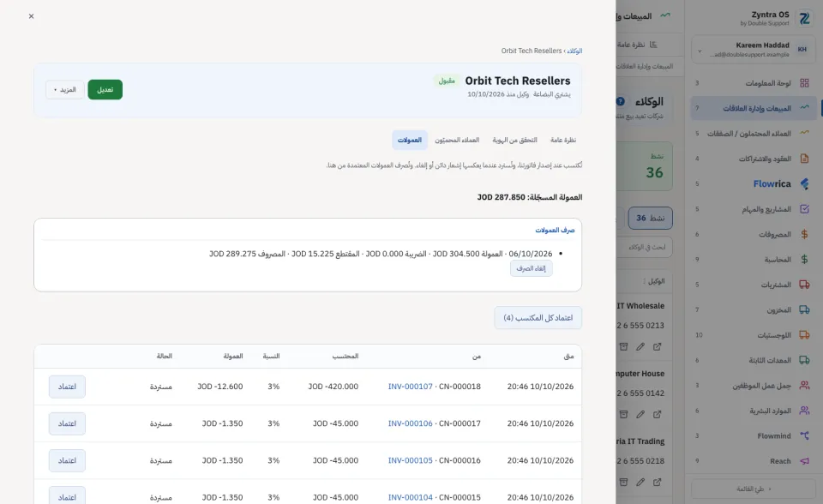
Task: Open invoice INV-000106 link
Action: pos(411,423)
